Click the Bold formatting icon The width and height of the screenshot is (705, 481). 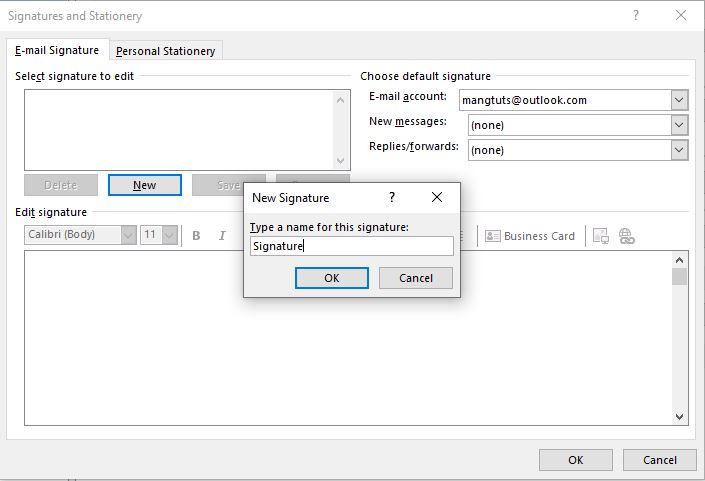196,236
